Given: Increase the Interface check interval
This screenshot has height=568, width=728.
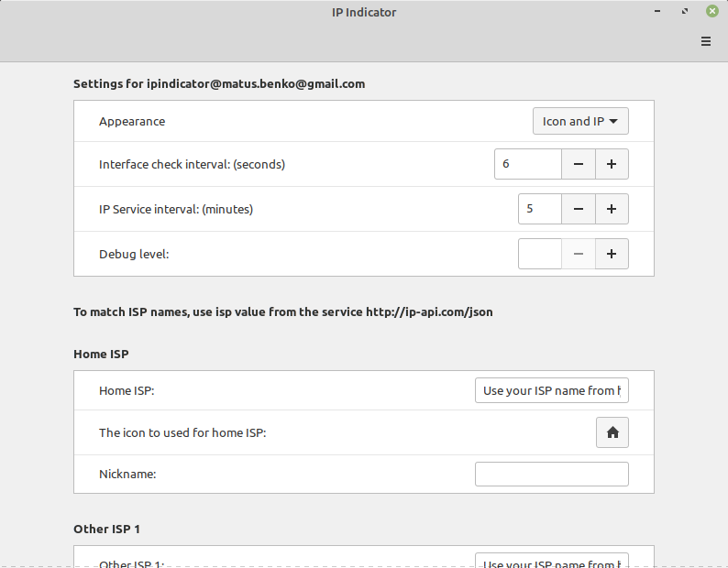Looking at the screenshot, I should [612, 164].
